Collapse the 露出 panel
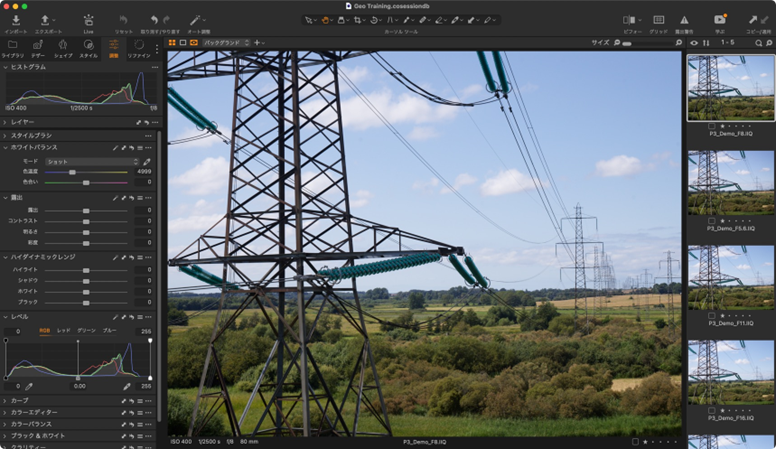 click(5, 198)
